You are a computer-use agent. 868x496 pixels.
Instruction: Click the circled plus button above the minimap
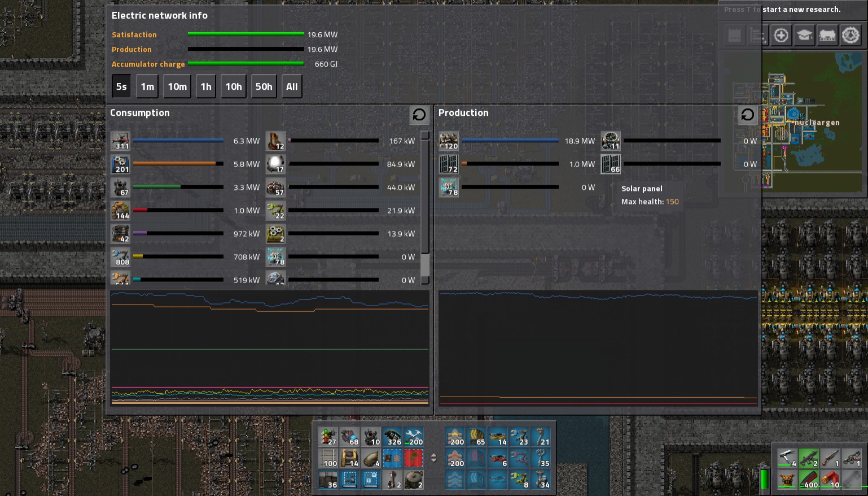tap(781, 36)
